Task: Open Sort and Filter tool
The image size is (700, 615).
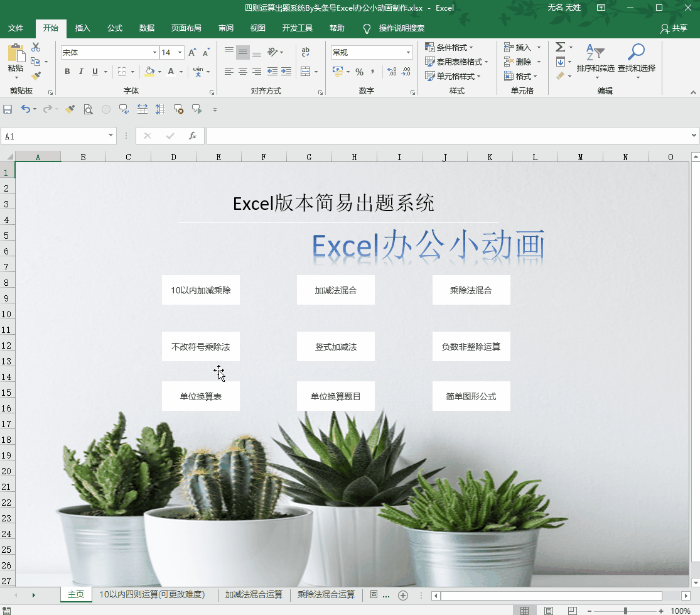Action: [595, 60]
